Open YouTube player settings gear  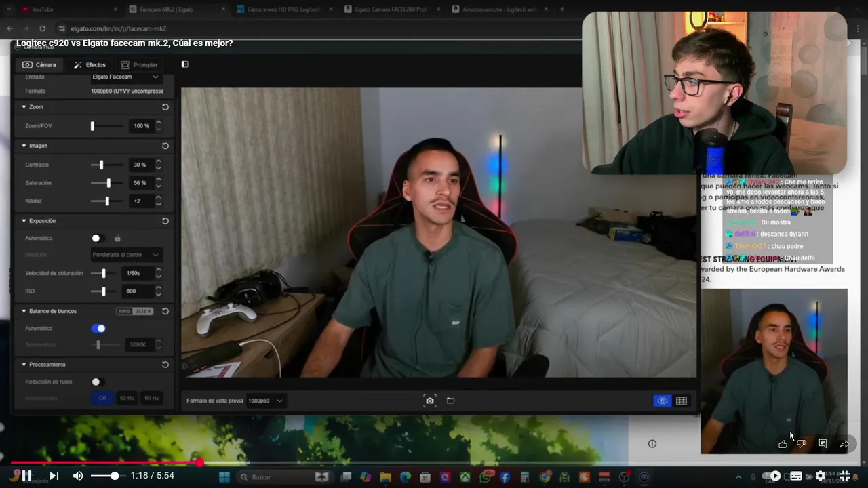pyautogui.click(x=821, y=476)
